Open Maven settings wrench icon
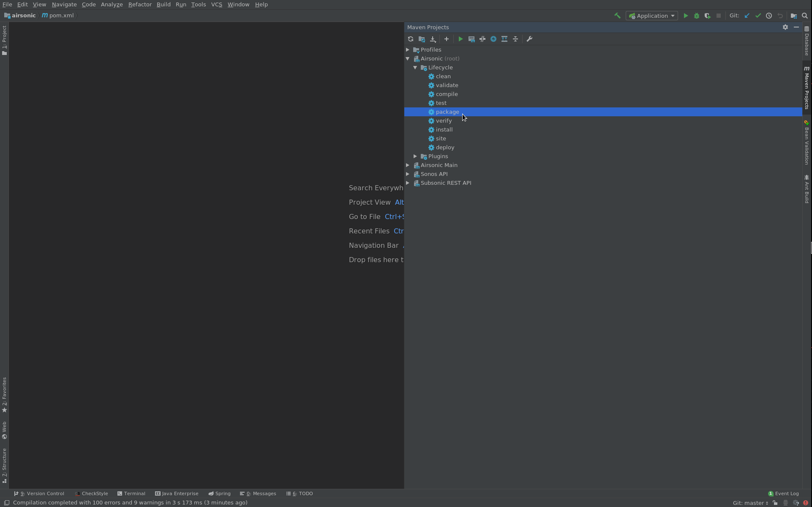 (529, 39)
